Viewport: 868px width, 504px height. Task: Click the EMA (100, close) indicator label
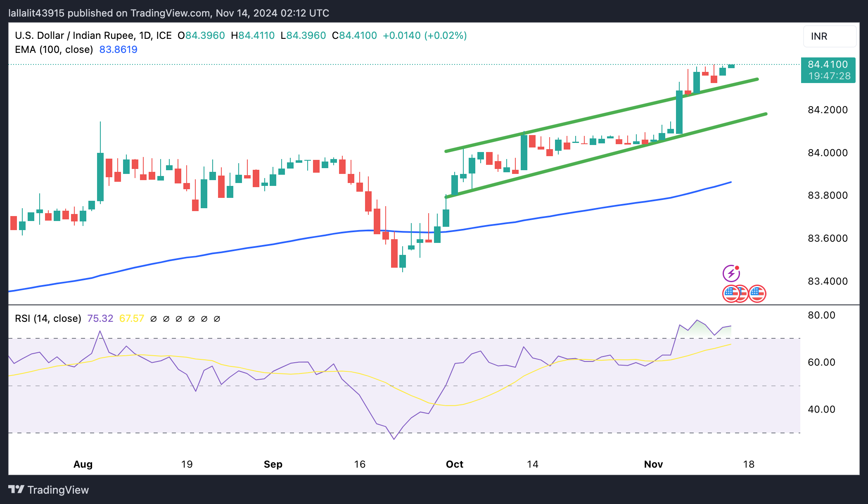point(54,50)
